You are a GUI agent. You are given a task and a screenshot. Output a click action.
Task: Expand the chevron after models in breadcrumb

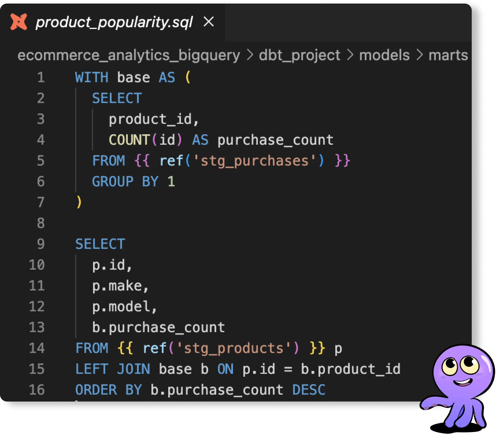pyautogui.click(x=420, y=56)
